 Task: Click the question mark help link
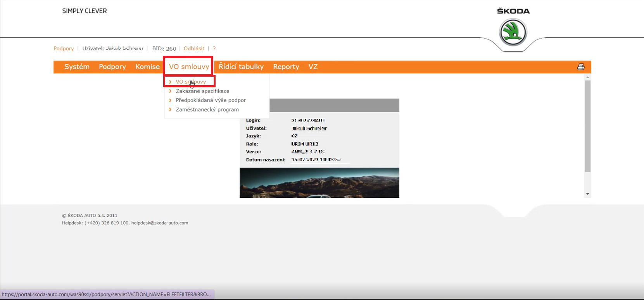[x=214, y=48]
